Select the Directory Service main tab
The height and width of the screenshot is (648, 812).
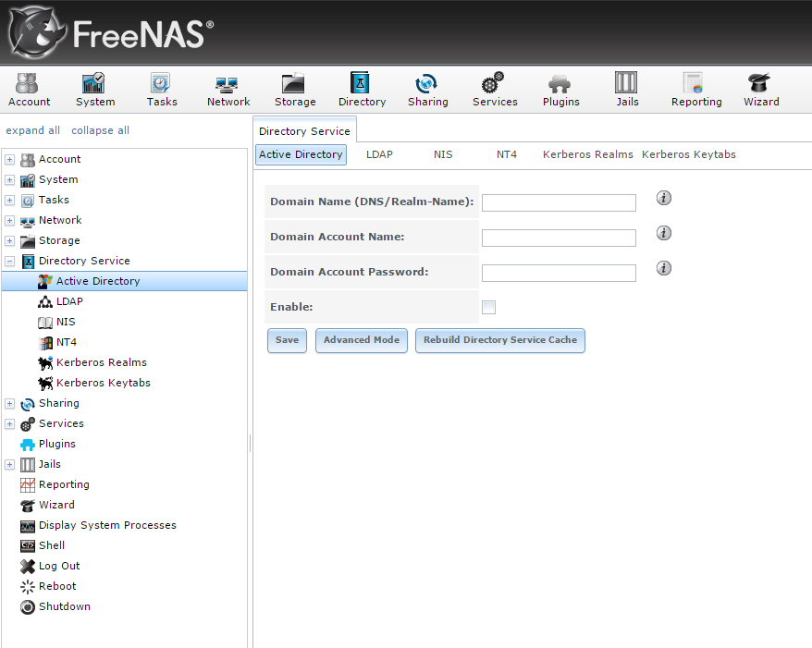[304, 131]
